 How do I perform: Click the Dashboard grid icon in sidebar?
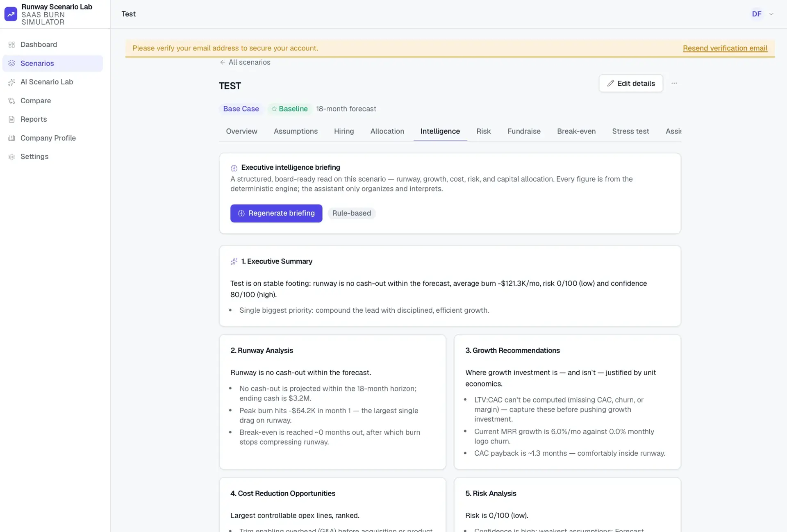click(11, 45)
